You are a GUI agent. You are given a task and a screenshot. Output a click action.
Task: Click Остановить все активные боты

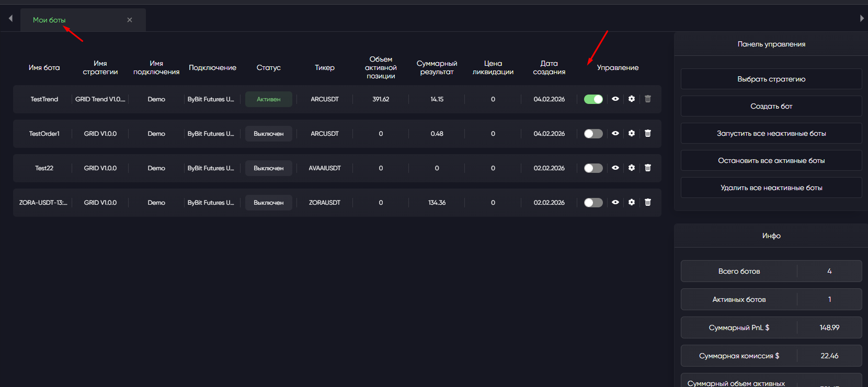click(x=771, y=160)
